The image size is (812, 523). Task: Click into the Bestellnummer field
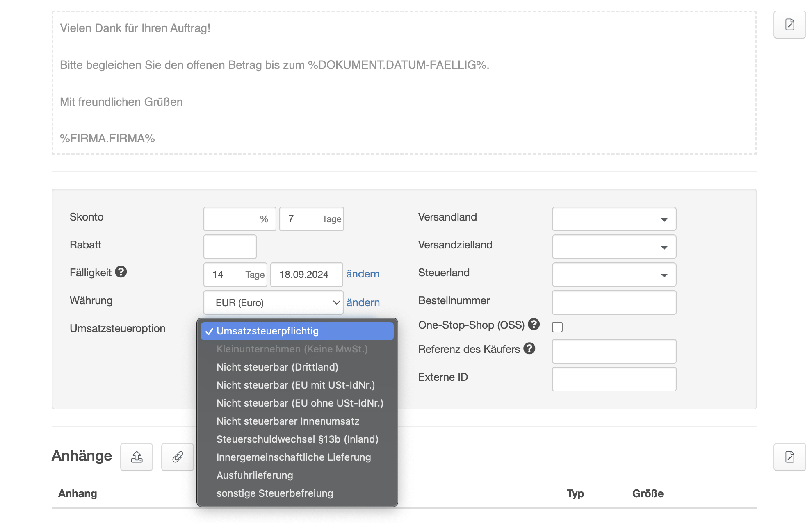(x=614, y=302)
